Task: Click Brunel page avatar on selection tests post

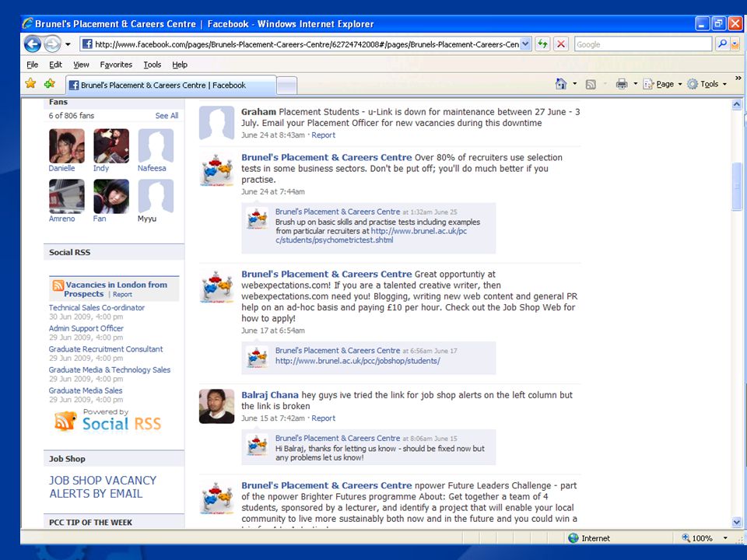Action: click(x=217, y=169)
